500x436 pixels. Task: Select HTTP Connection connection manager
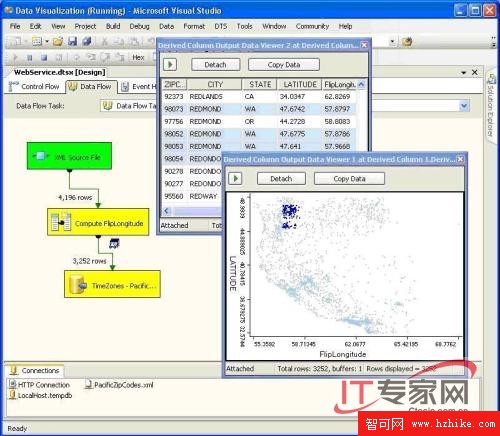point(39,385)
